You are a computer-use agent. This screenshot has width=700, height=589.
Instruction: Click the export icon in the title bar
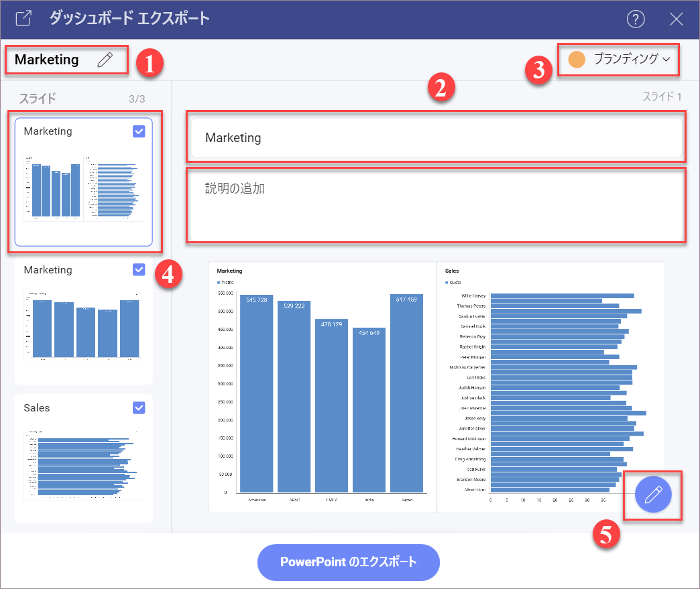click(23, 18)
